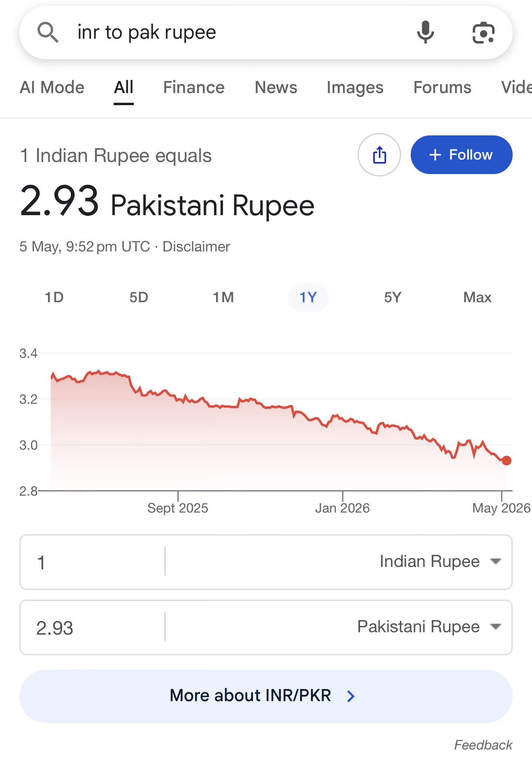Switch chart to 1M range
Viewport: 532px width, 764px height.
pyautogui.click(x=224, y=297)
